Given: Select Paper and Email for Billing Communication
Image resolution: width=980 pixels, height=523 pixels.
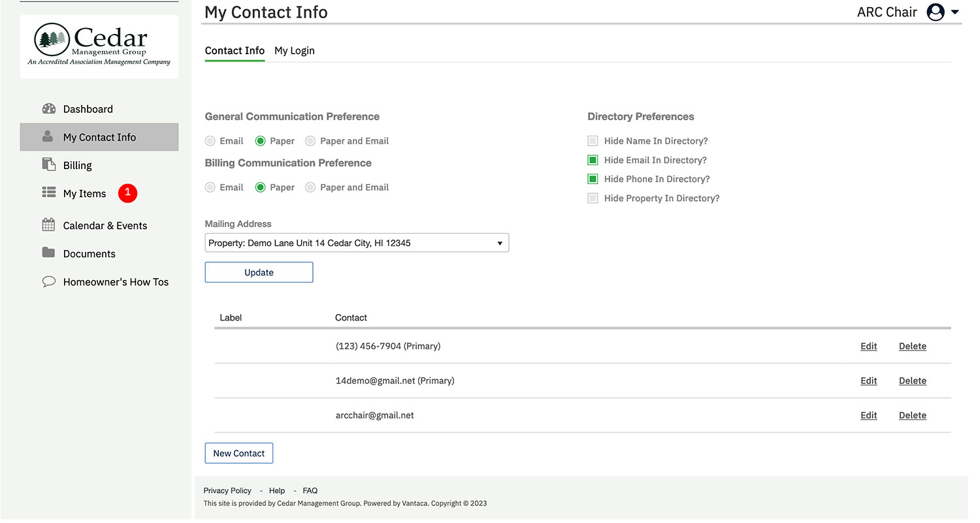Looking at the screenshot, I should coord(310,187).
